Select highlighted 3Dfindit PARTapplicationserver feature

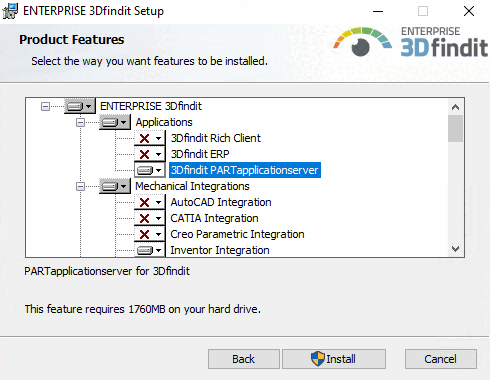(x=245, y=170)
